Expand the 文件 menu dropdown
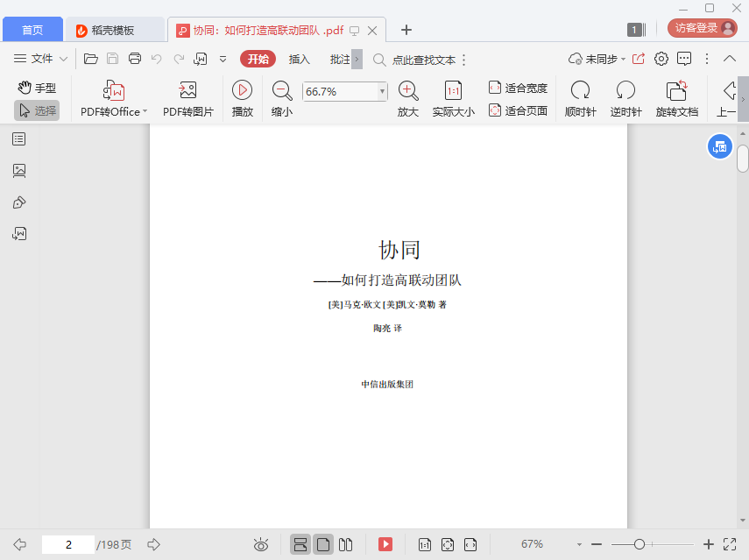The image size is (749, 560). 41,59
